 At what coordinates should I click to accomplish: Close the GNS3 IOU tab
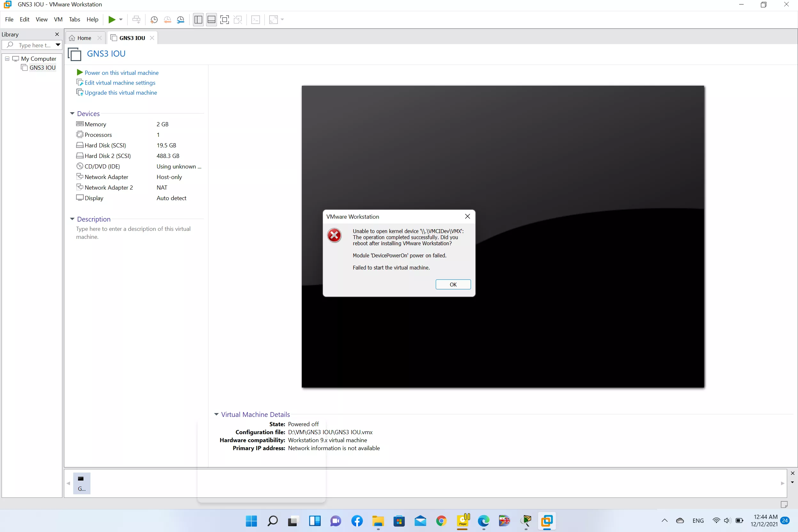(x=152, y=38)
